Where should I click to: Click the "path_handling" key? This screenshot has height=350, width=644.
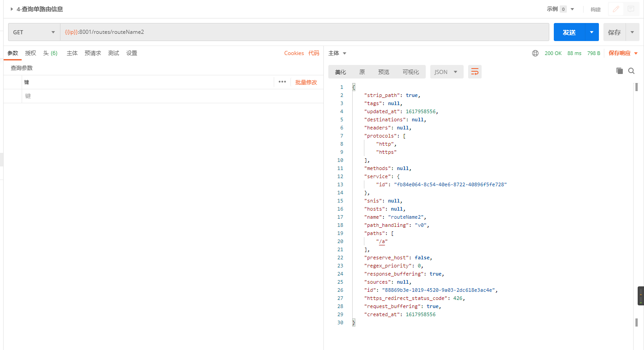coord(386,225)
